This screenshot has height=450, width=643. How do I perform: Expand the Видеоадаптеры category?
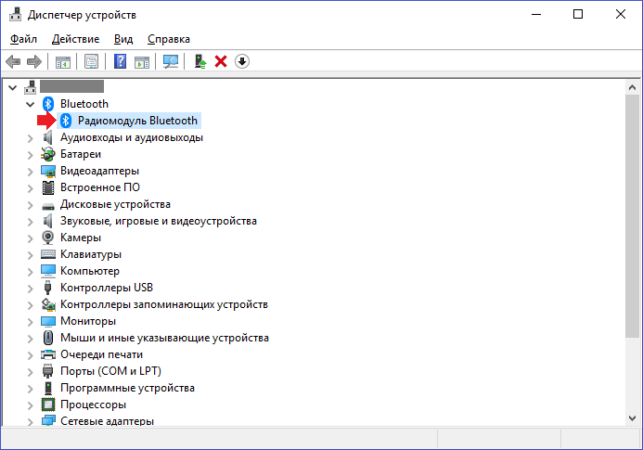pyautogui.click(x=30, y=172)
